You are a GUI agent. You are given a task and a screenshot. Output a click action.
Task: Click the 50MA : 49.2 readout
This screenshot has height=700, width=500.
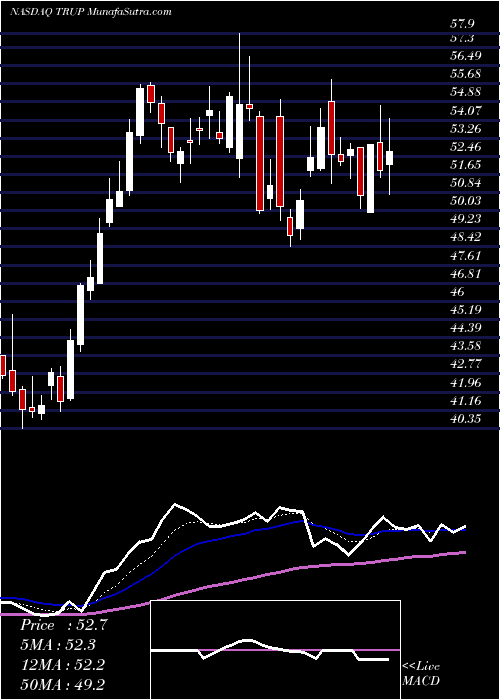64,685
